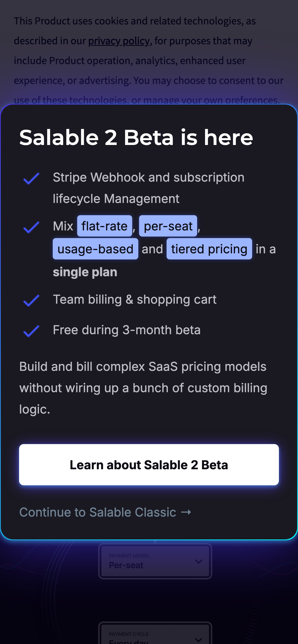
Task: Click the Team billing & shopping cart text
Action: pos(134,299)
